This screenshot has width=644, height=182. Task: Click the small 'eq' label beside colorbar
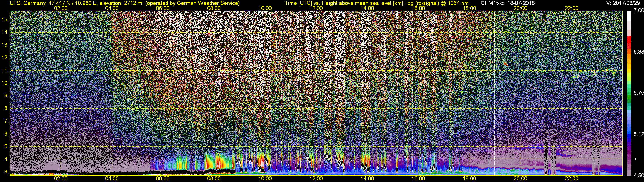636,159
